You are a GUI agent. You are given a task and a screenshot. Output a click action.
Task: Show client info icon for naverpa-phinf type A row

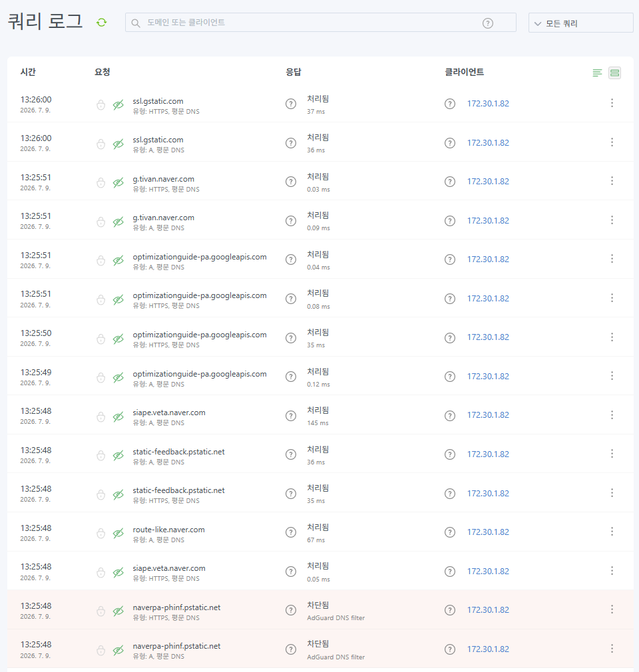(450, 649)
